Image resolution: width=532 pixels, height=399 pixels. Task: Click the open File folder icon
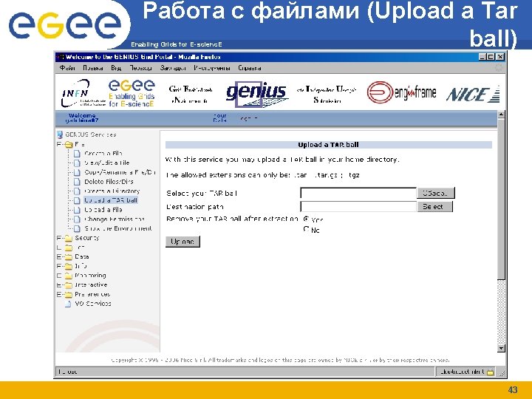[69, 145]
